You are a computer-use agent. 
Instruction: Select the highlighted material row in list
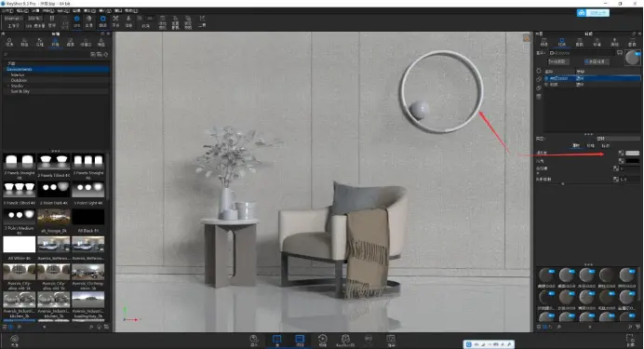click(592, 78)
